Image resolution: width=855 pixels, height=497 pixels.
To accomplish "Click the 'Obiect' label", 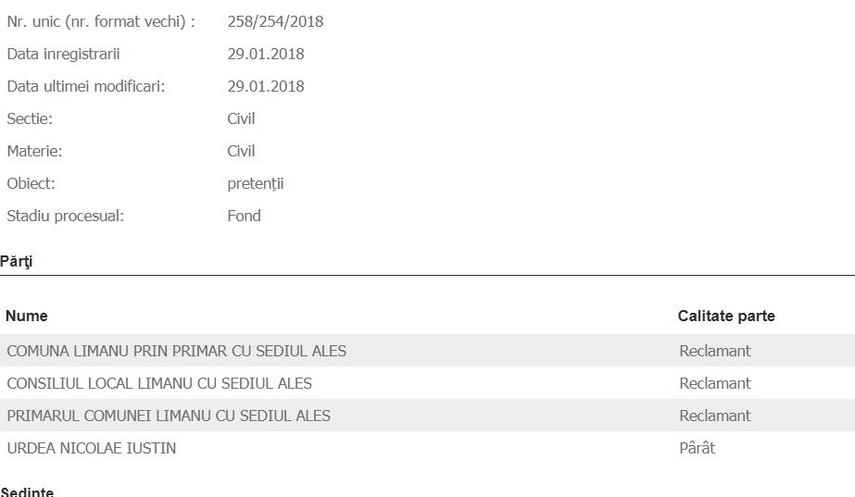I will (31, 183).
